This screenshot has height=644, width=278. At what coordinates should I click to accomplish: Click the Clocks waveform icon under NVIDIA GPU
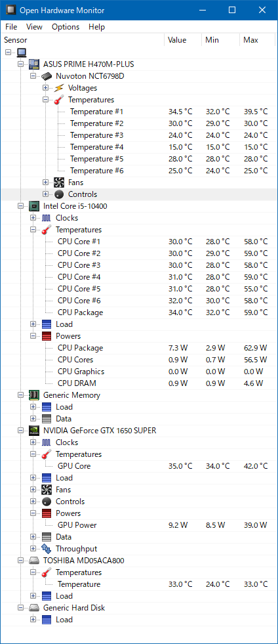(47, 442)
